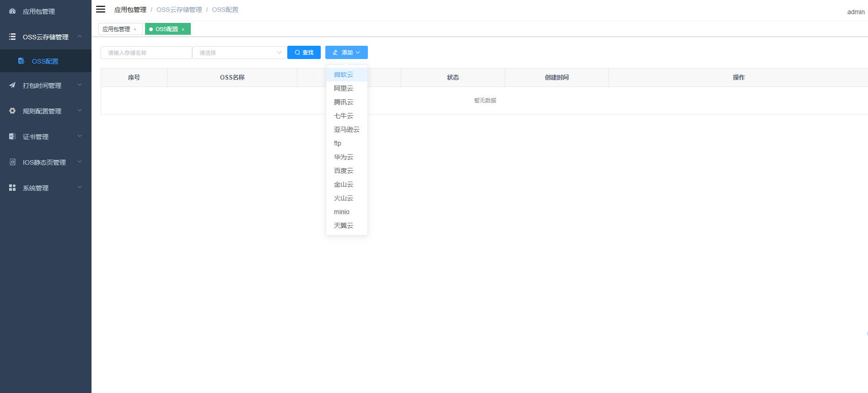Viewport: 868px width, 393px height.
Task: Click the 请输入存储名称 input field
Action: click(x=146, y=53)
